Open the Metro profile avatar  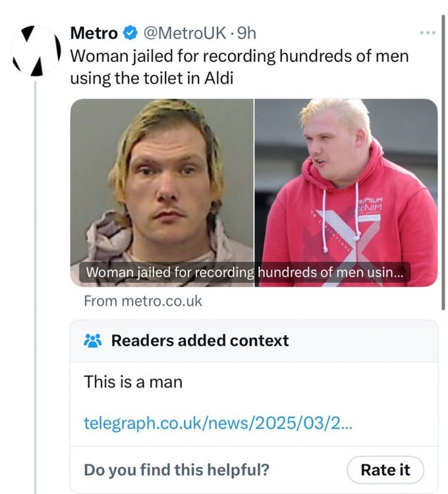pos(37,51)
